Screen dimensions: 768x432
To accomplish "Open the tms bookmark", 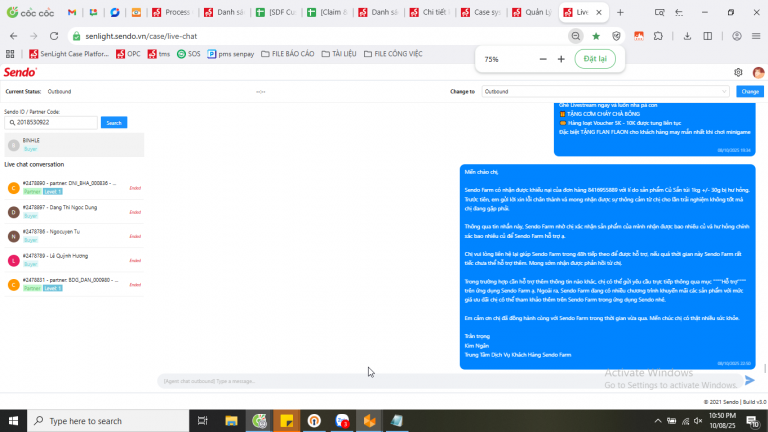I will [x=159, y=54].
